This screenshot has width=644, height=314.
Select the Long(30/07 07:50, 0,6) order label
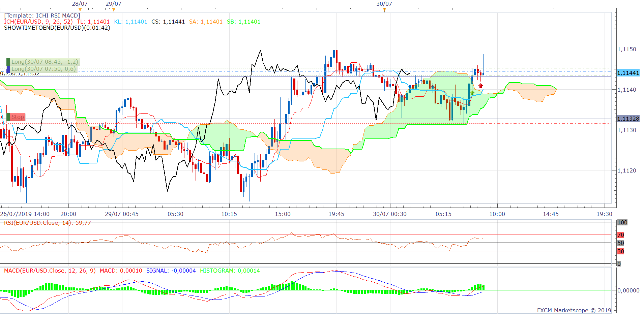tap(43, 69)
